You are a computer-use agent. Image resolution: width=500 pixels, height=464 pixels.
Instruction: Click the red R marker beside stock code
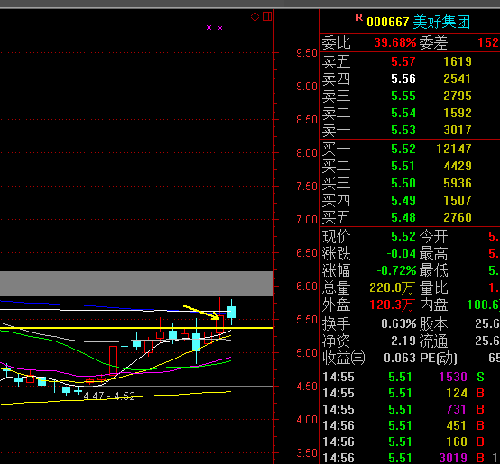click(x=359, y=17)
